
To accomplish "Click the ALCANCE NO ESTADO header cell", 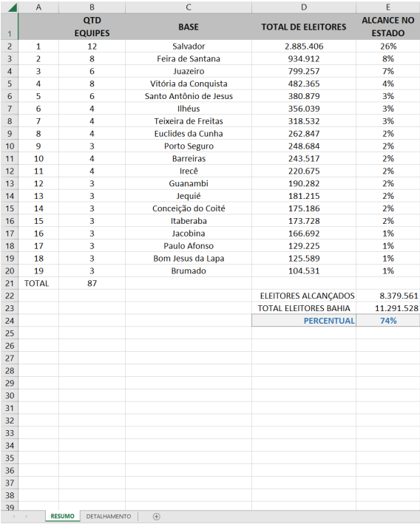I will tap(388, 27).
